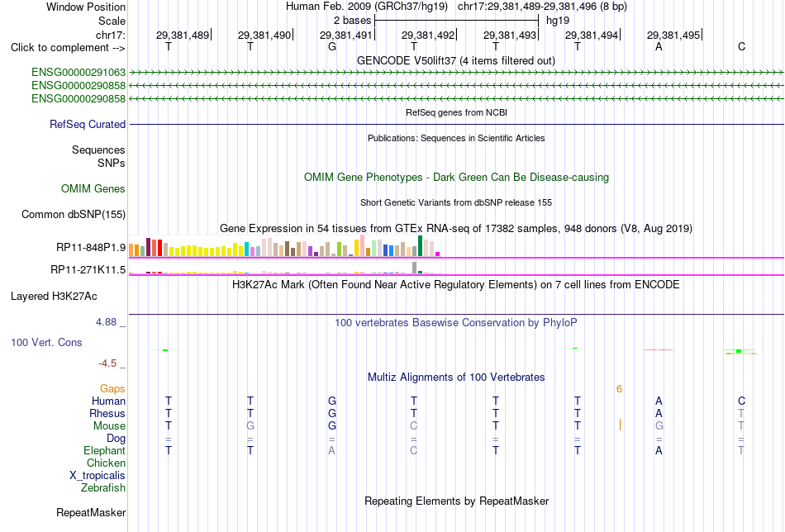Click the A base in the Rhesus row
The height and width of the screenshot is (532, 785).
659,413
